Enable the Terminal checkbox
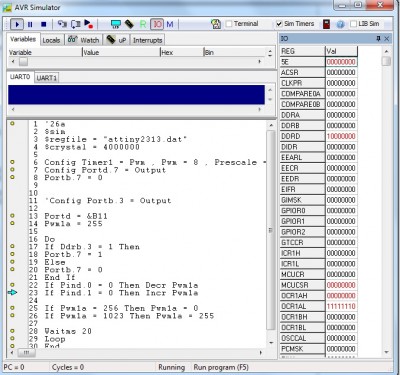This screenshot has height=375, width=400. tap(229, 24)
